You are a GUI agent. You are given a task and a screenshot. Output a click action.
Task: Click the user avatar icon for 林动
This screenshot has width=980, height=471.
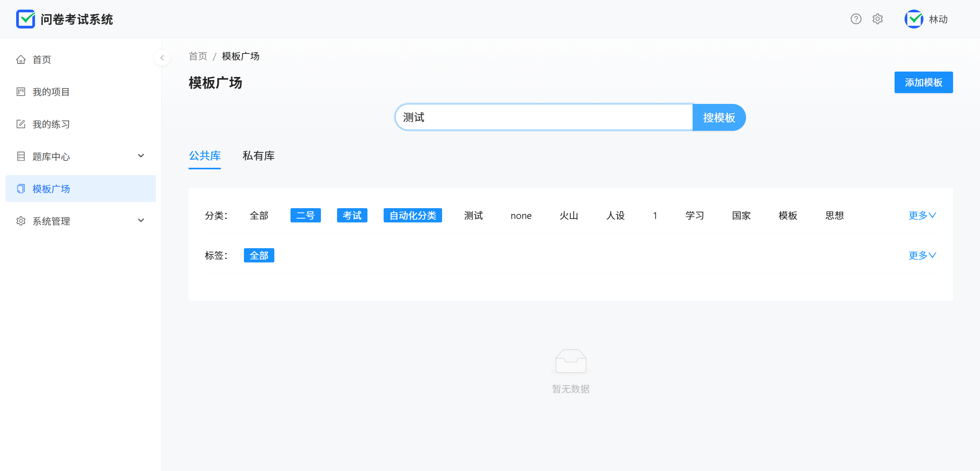click(914, 19)
